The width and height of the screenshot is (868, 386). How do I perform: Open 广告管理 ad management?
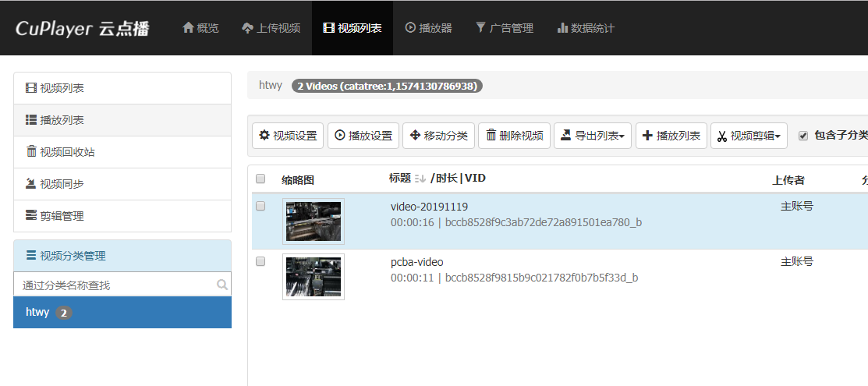tap(505, 28)
